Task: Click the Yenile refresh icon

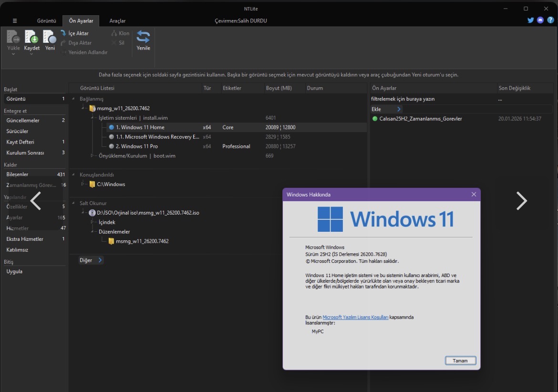Action: coord(143,37)
